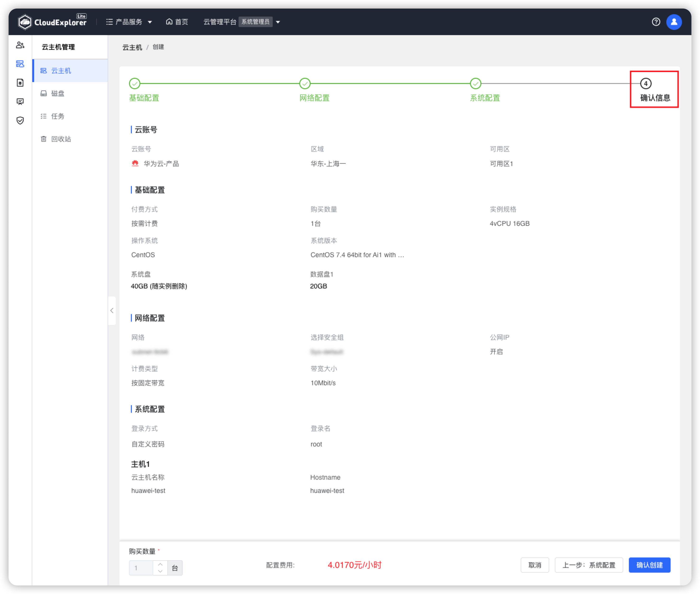Click the 任务 list icon

pyautogui.click(x=44, y=116)
